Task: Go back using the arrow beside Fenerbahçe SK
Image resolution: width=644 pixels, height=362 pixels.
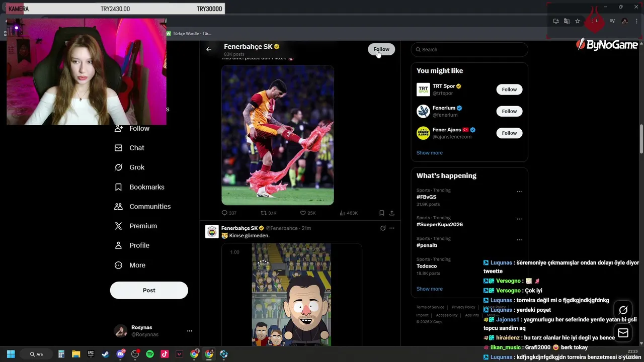Action: click(209, 49)
